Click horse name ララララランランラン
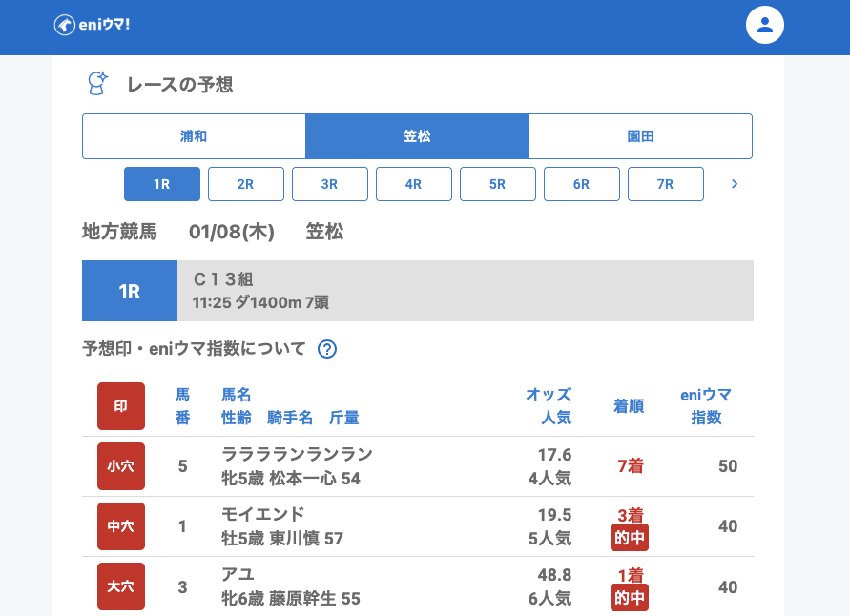 point(297,454)
